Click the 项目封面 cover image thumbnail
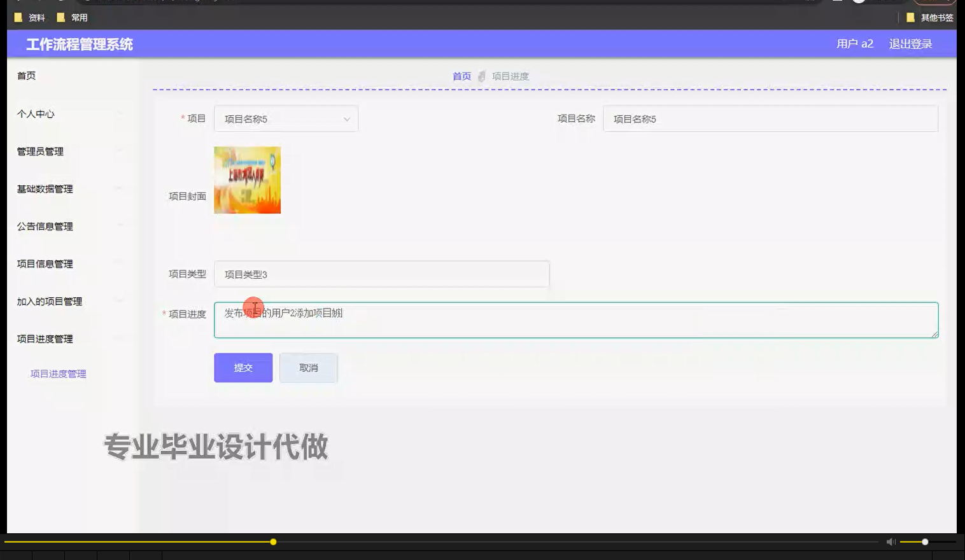The height and width of the screenshot is (560, 965). click(247, 180)
